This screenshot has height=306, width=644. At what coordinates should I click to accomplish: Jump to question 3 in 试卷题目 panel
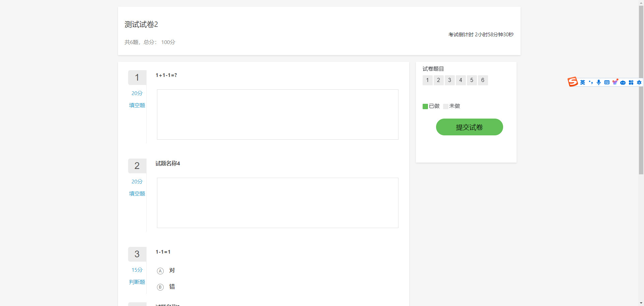449,80
